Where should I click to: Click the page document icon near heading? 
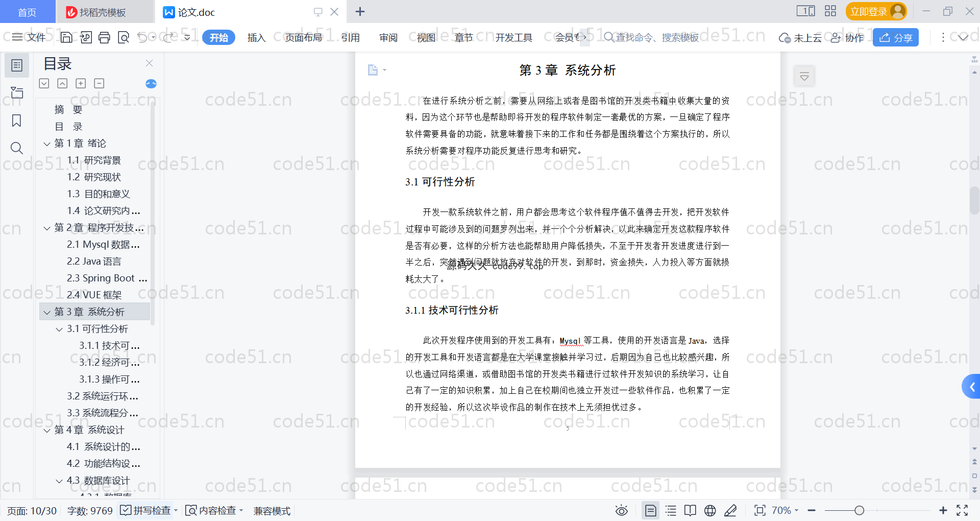(x=373, y=70)
